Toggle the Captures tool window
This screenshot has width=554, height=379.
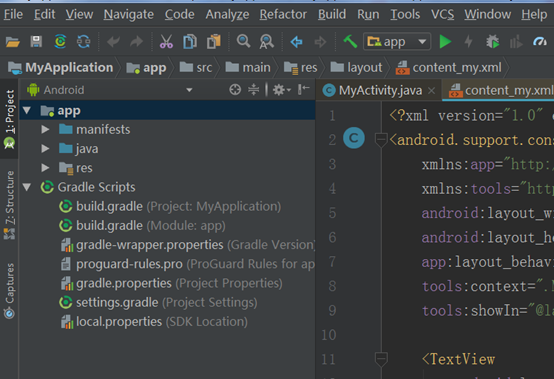click(x=9, y=290)
